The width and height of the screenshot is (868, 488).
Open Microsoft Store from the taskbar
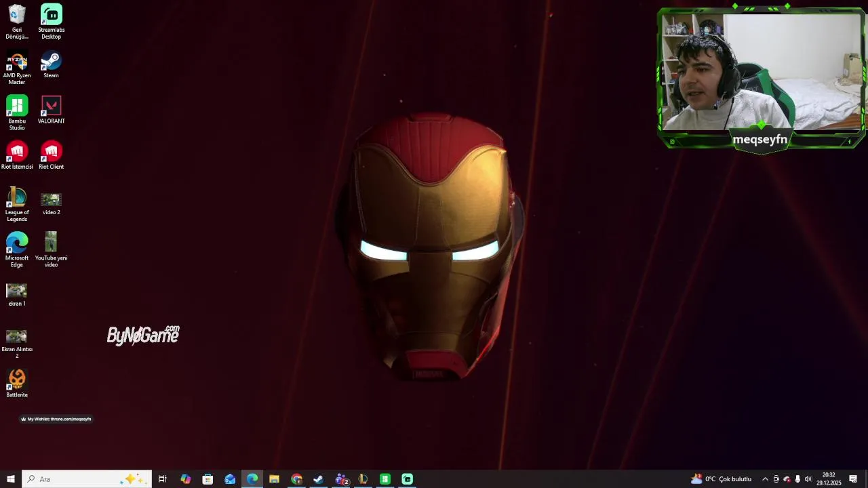(x=208, y=479)
